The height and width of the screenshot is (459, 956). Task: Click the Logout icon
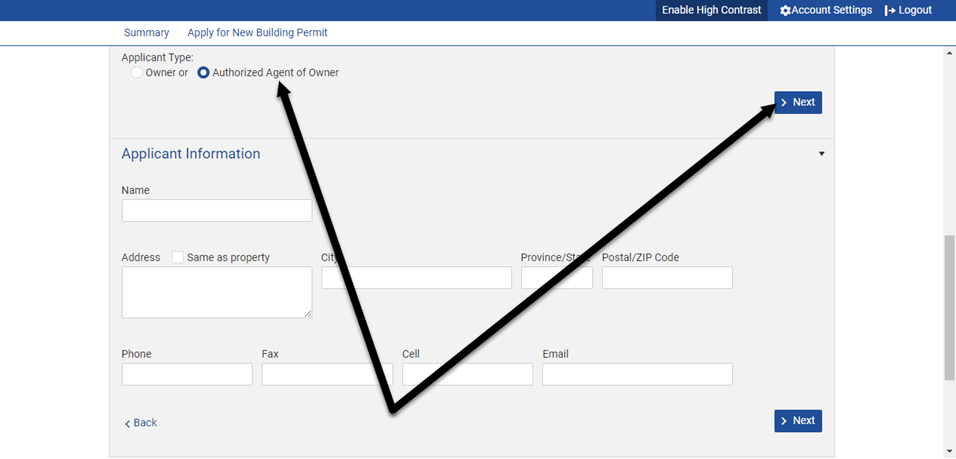click(890, 10)
